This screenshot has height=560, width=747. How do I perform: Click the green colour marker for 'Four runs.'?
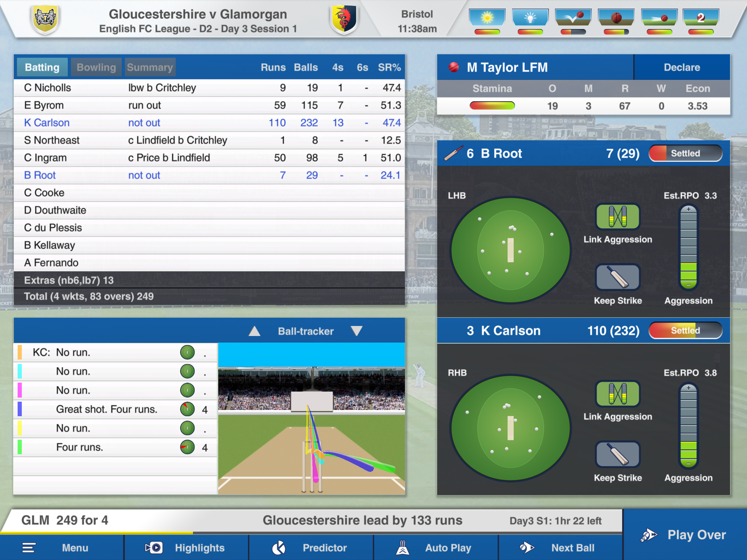point(20,447)
